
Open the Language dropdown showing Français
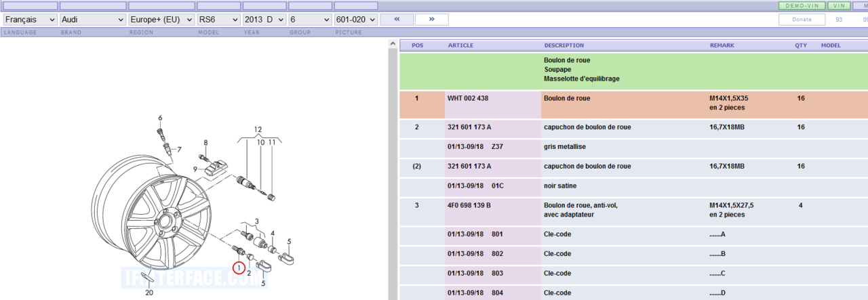point(30,20)
